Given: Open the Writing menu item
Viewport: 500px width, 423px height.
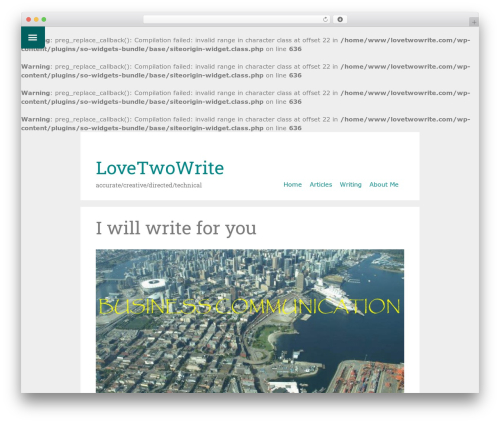Looking at the screenshot, I should pyautogui.click(x=350, y=184).
